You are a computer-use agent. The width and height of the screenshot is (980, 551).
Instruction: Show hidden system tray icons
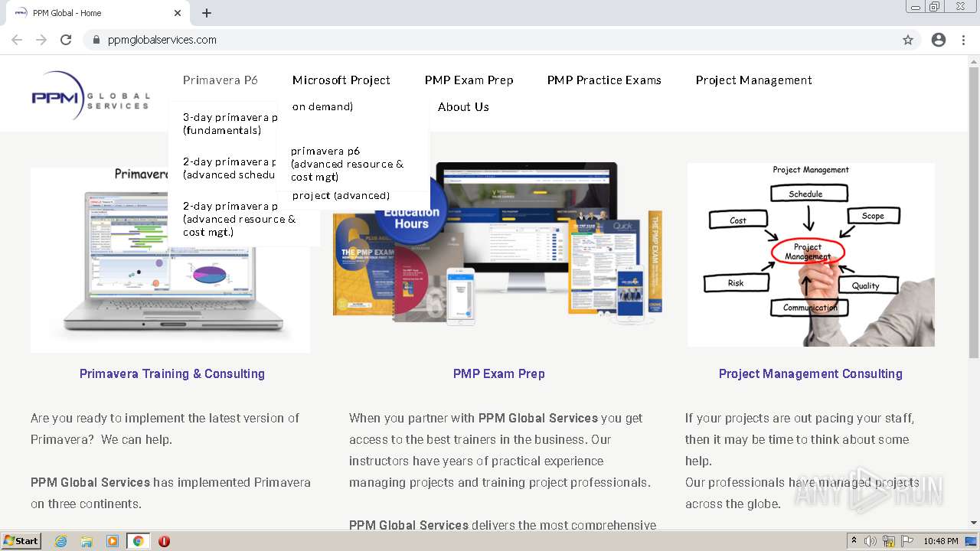(854, 541)
